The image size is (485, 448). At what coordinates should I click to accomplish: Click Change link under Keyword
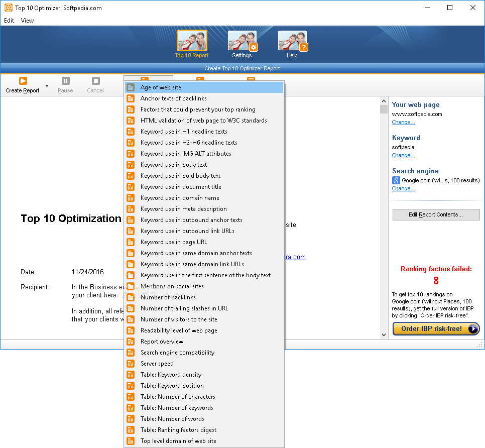(x=403, y=155)
